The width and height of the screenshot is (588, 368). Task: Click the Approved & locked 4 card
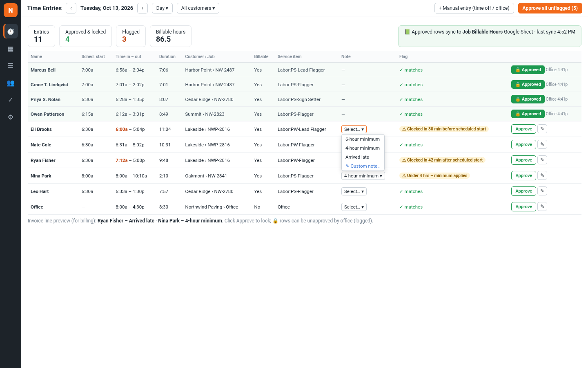tap(85, 36)
